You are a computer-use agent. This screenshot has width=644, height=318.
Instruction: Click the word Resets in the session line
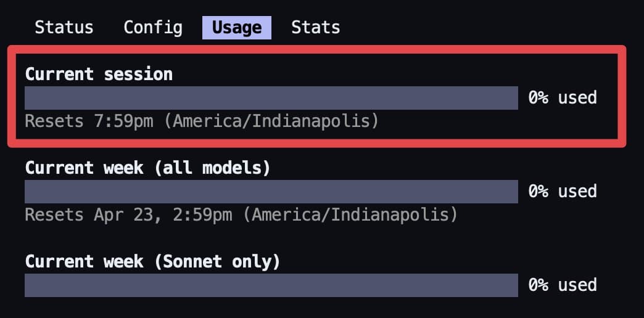pos(54,121)
